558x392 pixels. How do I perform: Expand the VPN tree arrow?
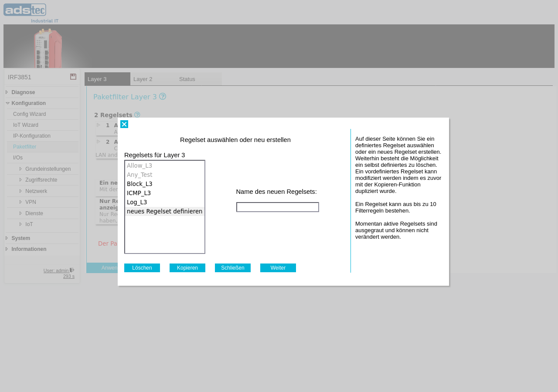(x=20, y=202)
